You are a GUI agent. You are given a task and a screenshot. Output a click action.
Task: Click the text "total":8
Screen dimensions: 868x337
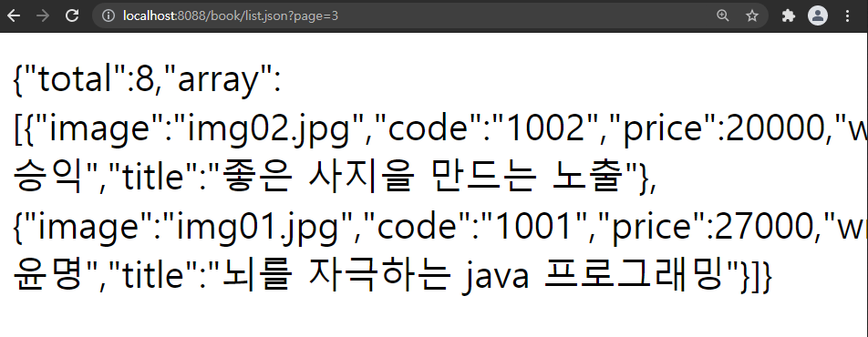pos(88,79)
